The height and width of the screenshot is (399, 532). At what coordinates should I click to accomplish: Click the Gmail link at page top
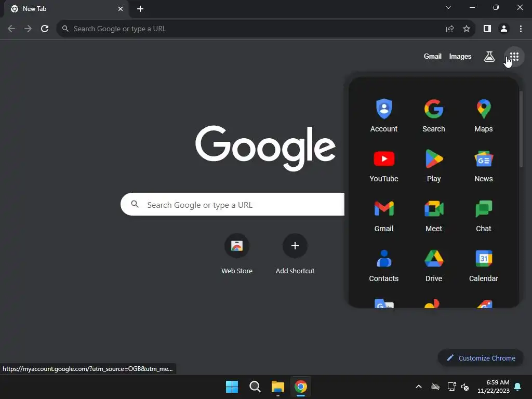pyautogui.click(x=432, y=56)
